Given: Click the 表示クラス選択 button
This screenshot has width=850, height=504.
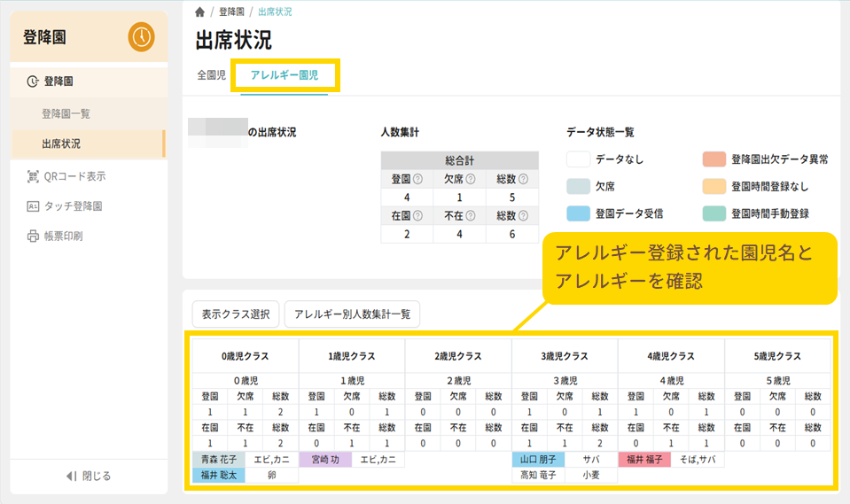Looking at the screenshot, I should click(236, 314).
